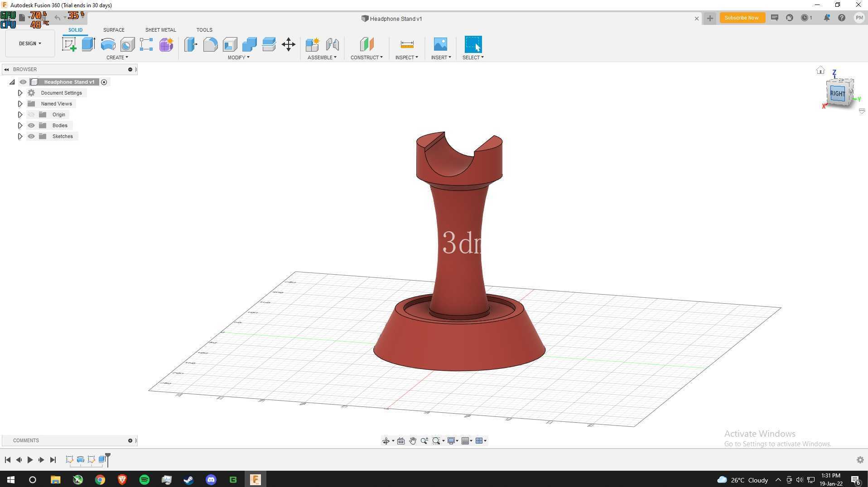
Task: Select the Move/Copy tool
Action: pyautogui.click(x=289, y=44)
